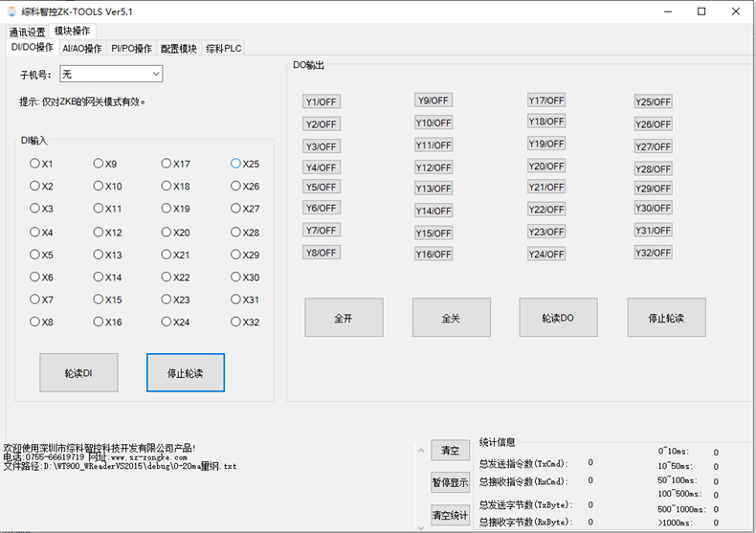This screenshot has height=533, width=756.
Task: Switch the Y13/OFF output
Action: pos(434,189)
